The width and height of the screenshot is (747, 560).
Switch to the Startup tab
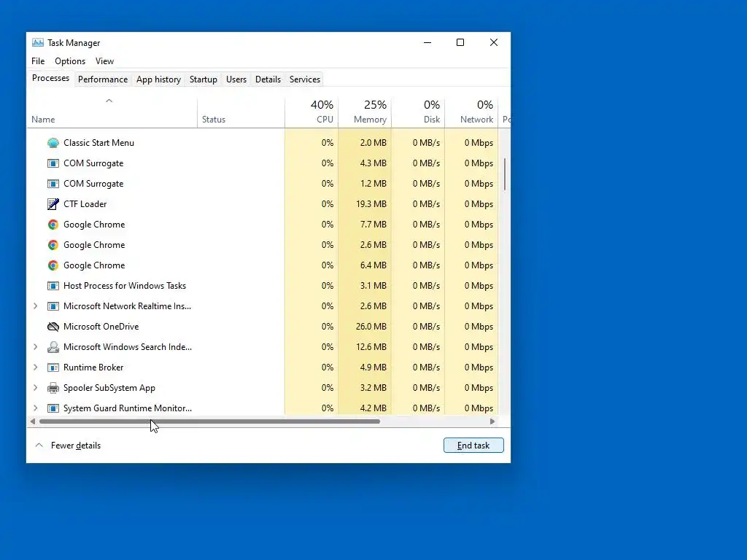204,79
